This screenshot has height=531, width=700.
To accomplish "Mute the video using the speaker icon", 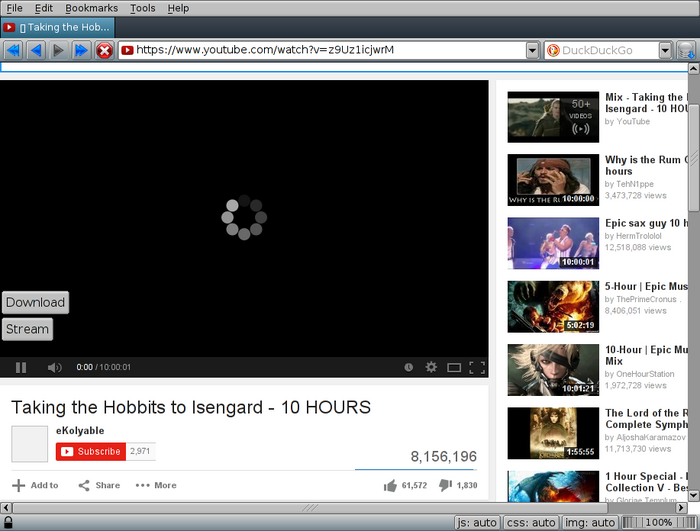I will tap(54, 367).
